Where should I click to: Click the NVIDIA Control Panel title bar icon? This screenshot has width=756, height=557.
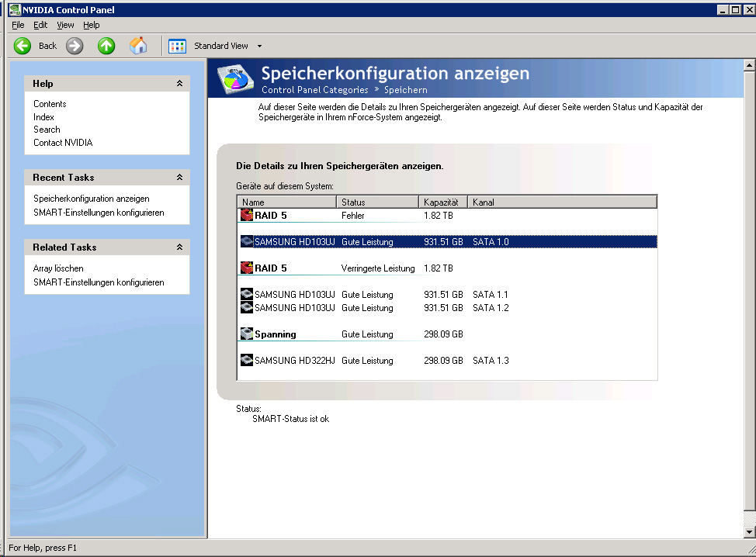[x=15, y=9]
